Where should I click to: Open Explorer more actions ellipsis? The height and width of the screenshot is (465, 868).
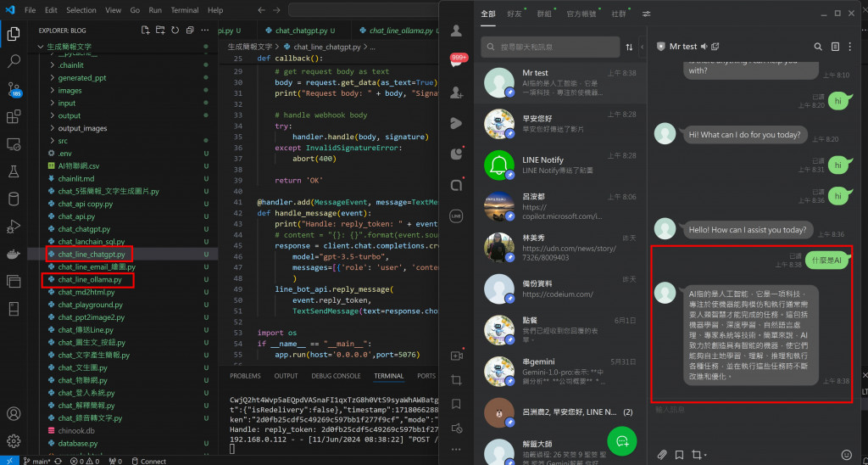pos(205,31)
